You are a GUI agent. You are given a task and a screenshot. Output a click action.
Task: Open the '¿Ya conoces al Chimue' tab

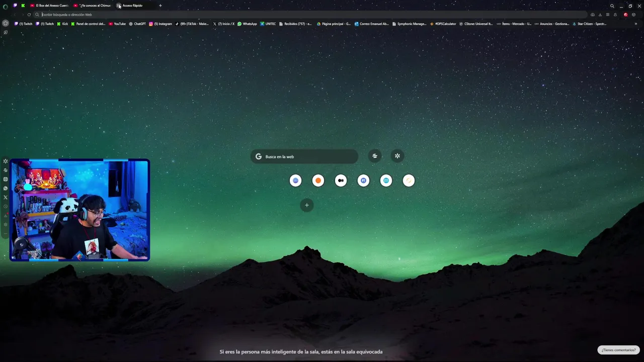pyautogui.click(x=93, y=6)
